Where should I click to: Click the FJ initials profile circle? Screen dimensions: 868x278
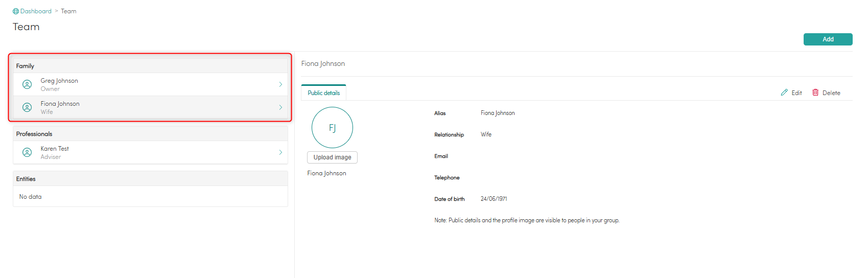tap(332, 128)
